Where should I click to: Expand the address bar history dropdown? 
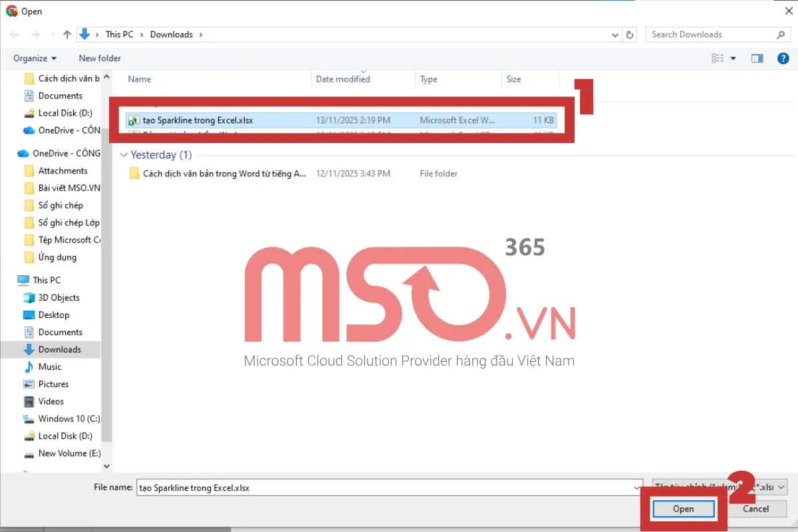614,35
